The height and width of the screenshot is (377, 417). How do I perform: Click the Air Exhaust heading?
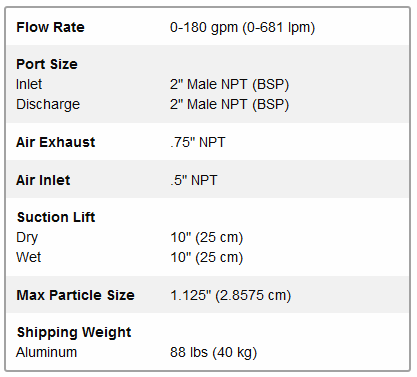point(56,142)
